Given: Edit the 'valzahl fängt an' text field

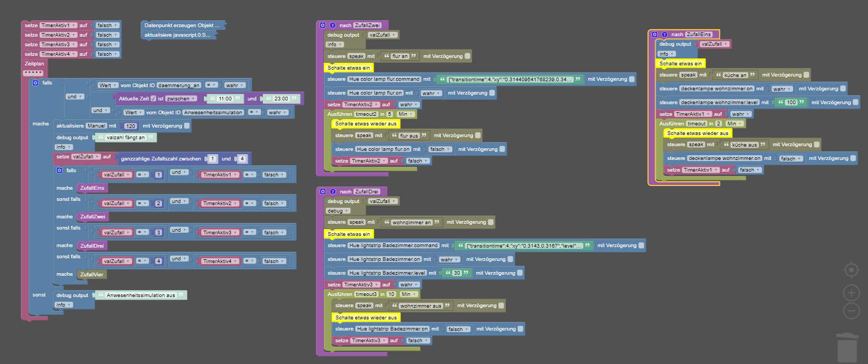Looking at the screenshot, I should [126, 138].
